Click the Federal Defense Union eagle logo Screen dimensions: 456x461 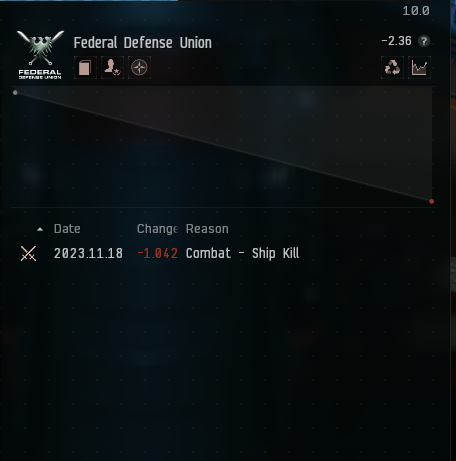point(40,55)
